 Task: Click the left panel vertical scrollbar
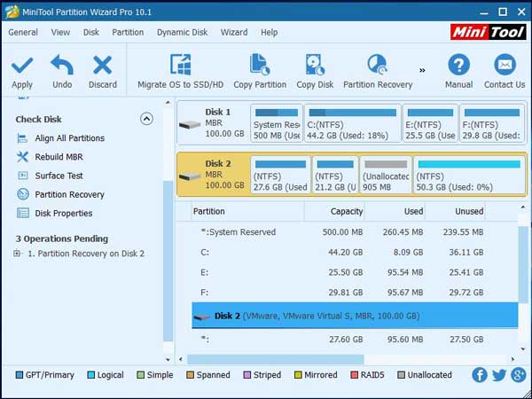[168, 262]
